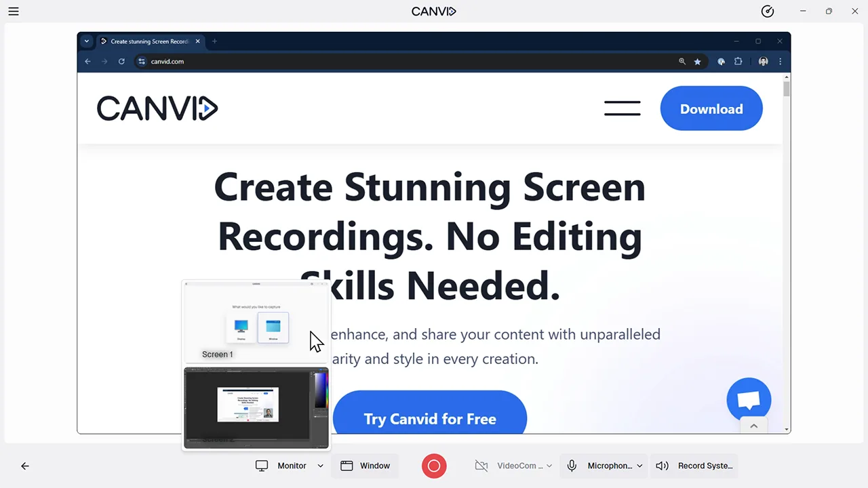The height and width of the screenshot is (488, 868).
Task: Open a new browser tab
Action: 214,41
